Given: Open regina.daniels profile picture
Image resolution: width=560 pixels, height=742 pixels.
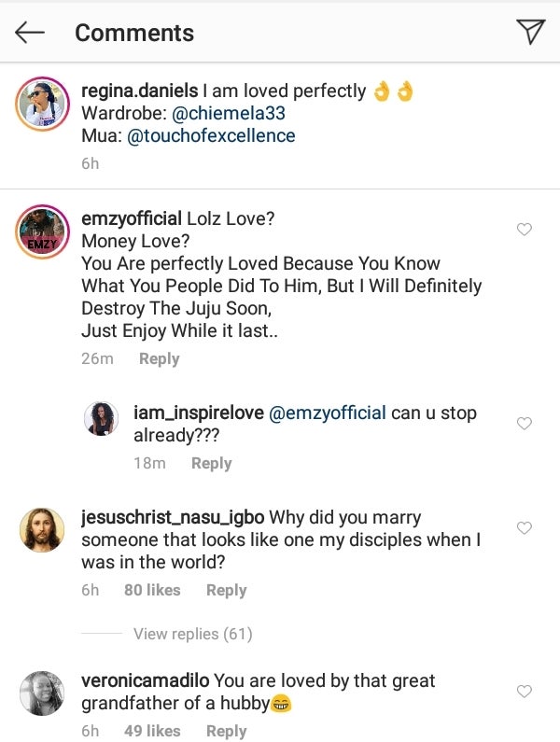Looking at the screenshot, I should coord(42,102).
